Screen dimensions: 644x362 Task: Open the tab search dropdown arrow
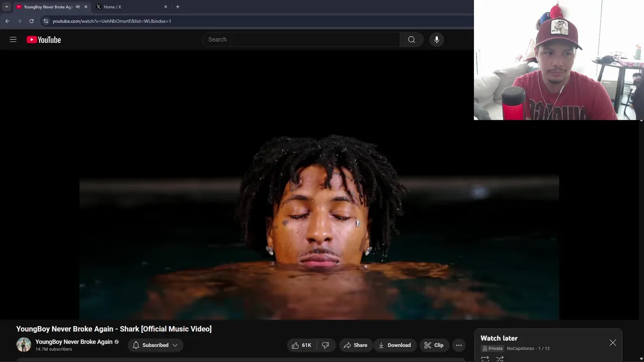(7, 7)
